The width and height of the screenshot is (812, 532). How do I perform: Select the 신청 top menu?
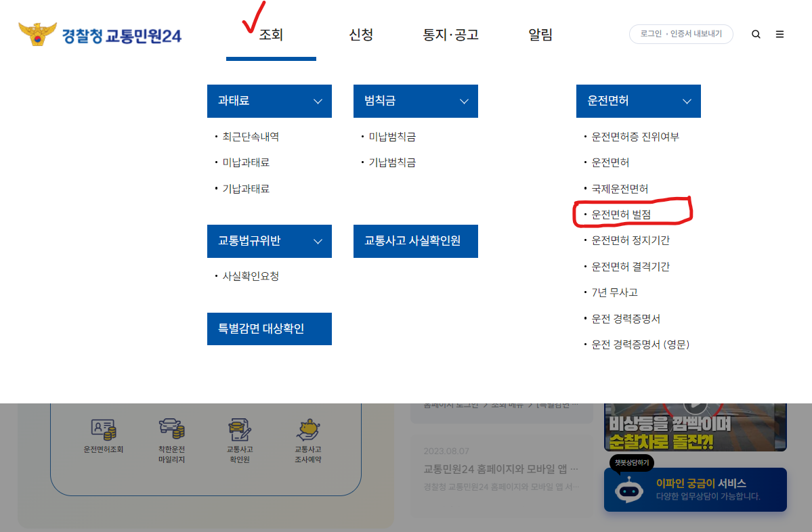click(361, 35)
